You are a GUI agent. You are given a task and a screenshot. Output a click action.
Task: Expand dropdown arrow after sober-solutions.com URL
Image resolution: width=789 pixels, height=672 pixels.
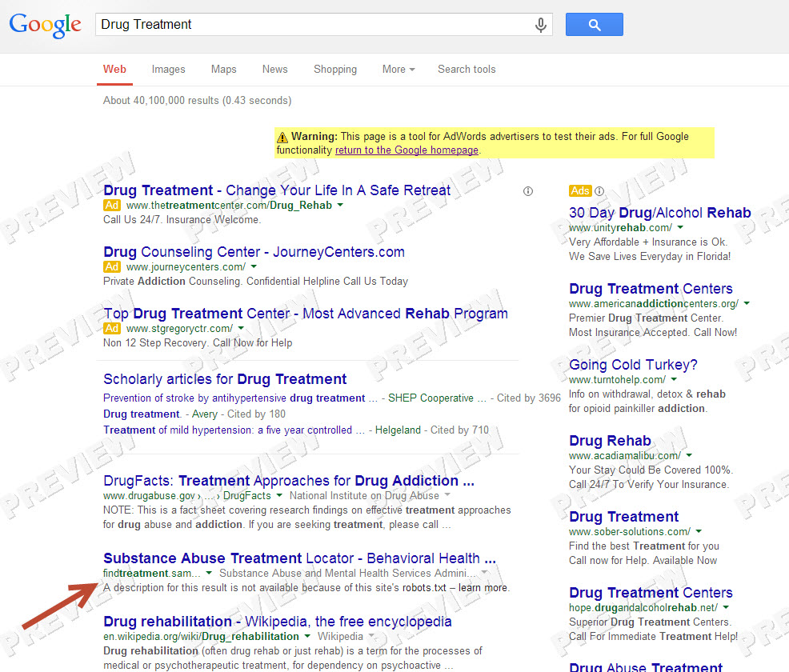(699, 531)
